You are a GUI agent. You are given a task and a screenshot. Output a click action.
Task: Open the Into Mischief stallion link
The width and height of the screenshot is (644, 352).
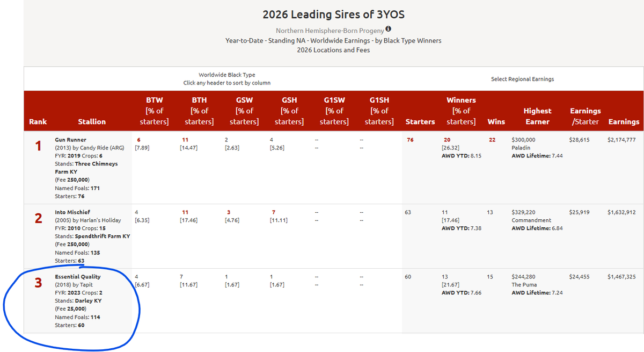[x=72, y=212]
